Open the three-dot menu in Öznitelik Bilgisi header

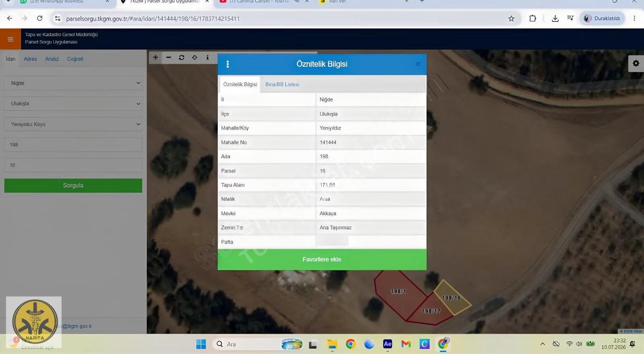click(x=228, y=64)
